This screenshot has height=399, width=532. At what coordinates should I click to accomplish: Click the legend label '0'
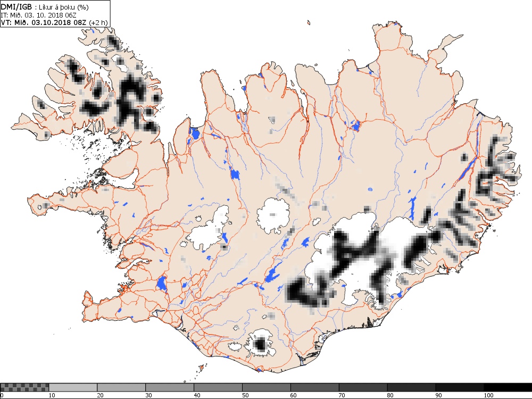click(2, 395)
